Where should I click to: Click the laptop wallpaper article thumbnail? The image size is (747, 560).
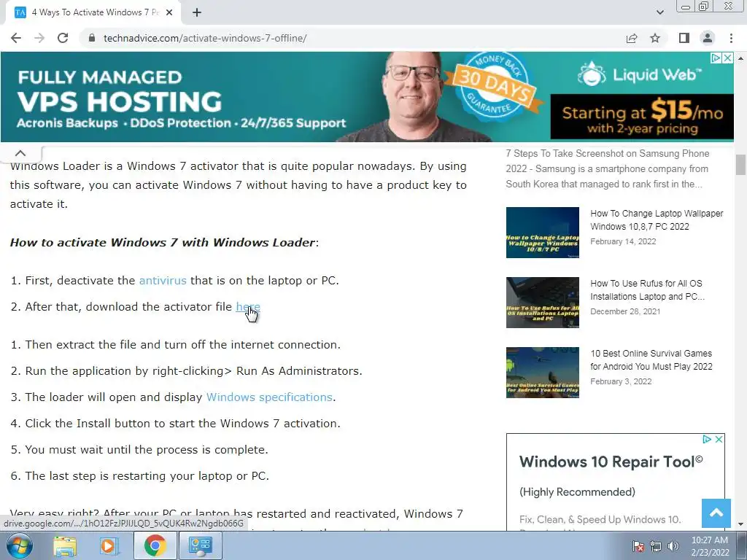[543, 233]
